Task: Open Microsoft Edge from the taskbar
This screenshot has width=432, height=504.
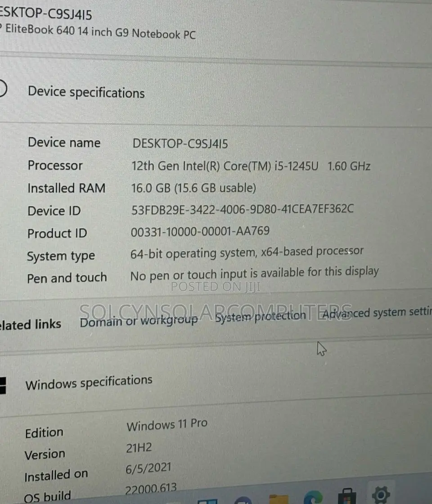Action: [313, 498]
